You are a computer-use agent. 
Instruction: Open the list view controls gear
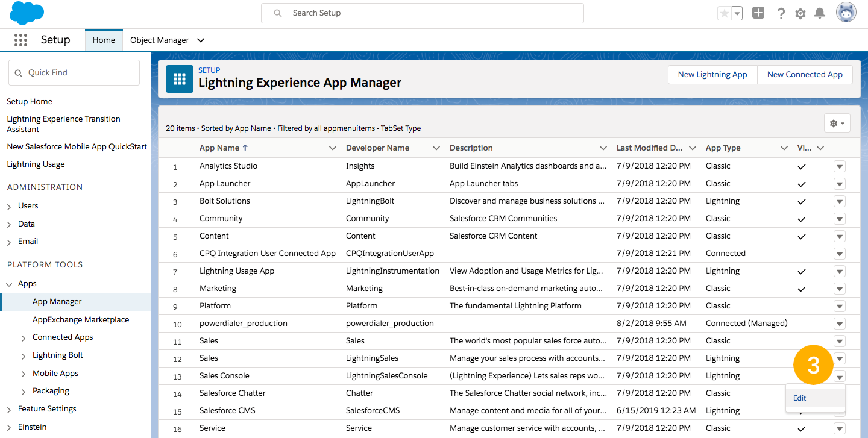tap(837, 123)
